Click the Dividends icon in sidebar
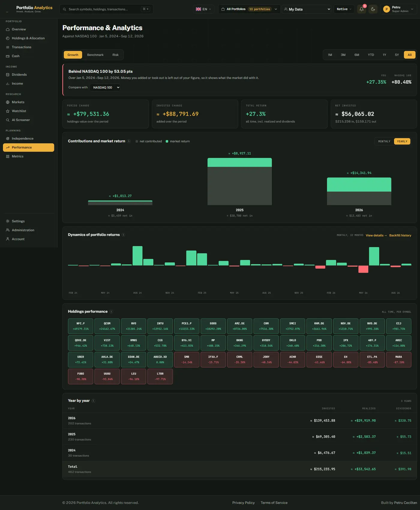 point(8,75)
